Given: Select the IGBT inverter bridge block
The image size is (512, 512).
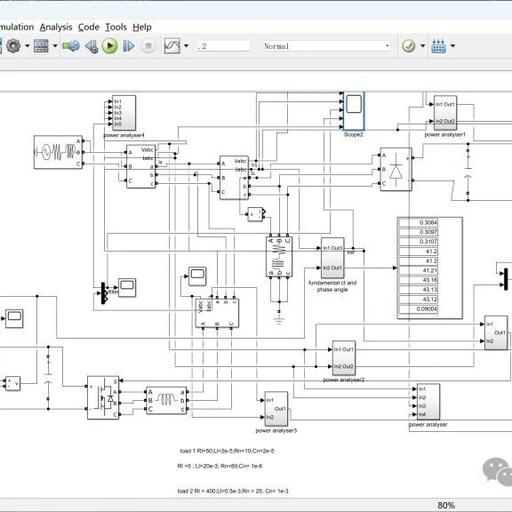Looking at the screenshot, I should tap(103, 398).
